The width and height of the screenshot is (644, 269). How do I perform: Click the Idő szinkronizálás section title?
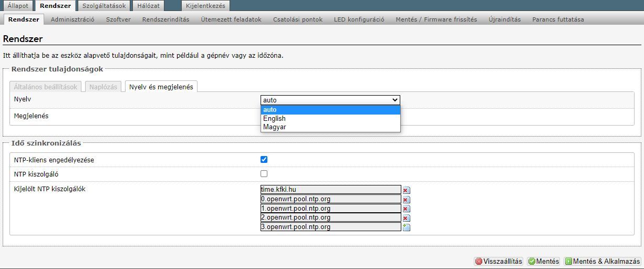[x=46, y=143]
